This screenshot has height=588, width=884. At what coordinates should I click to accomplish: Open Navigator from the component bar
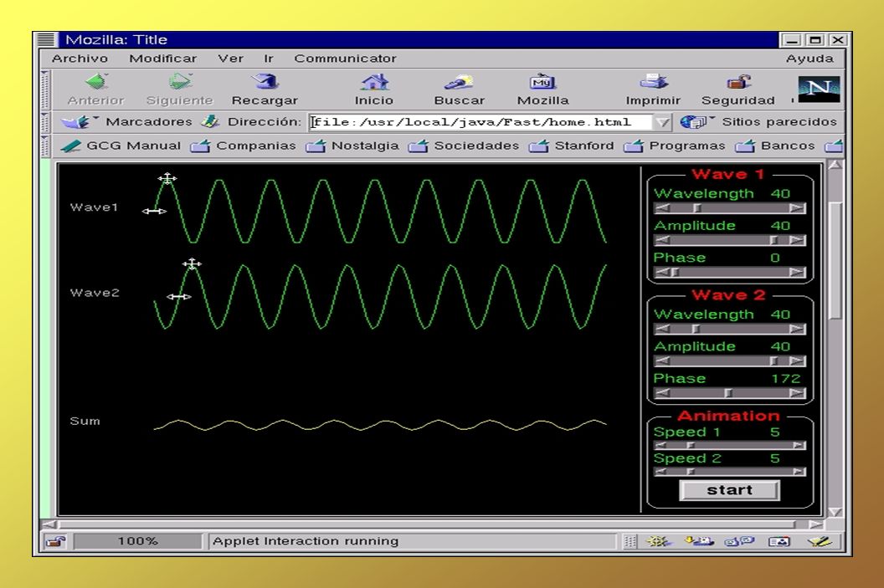coord(659,542)
